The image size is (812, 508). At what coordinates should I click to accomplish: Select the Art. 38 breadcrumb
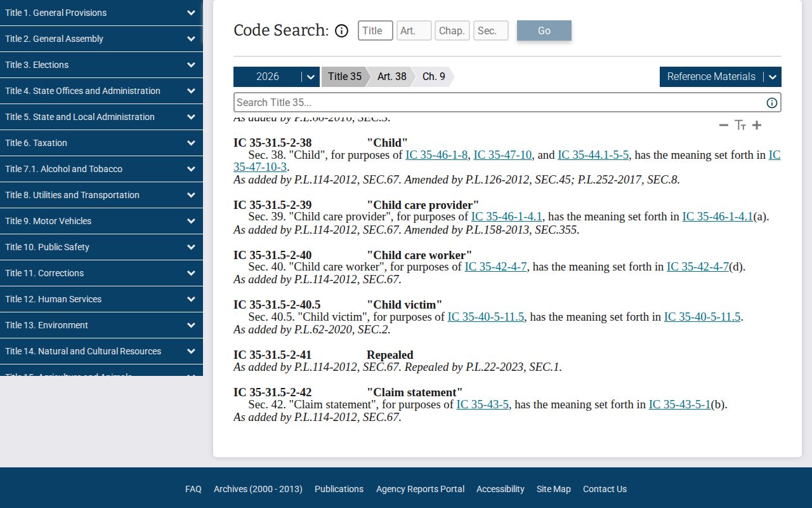click(x=391, y=77)
